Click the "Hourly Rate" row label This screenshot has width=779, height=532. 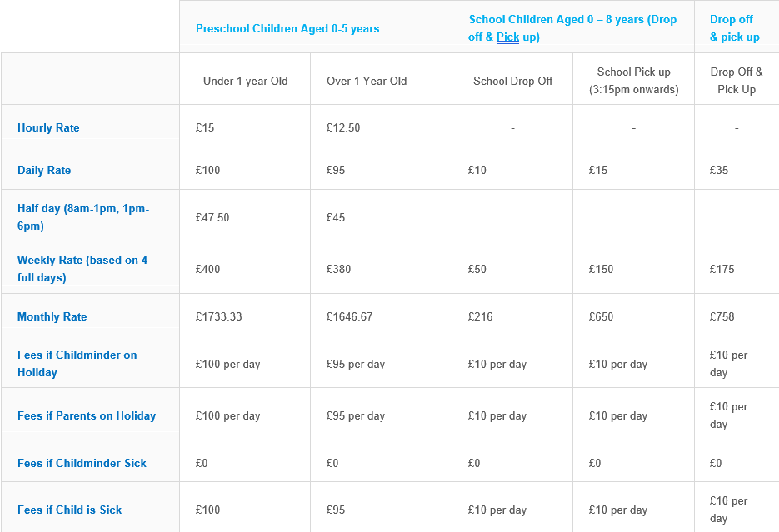point(48,128)
